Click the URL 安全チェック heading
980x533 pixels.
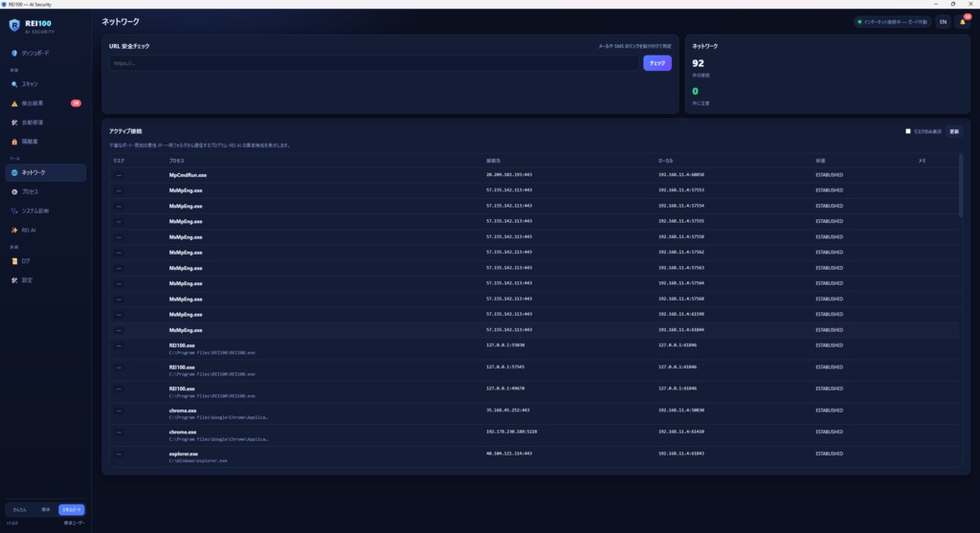click(129, 46)
